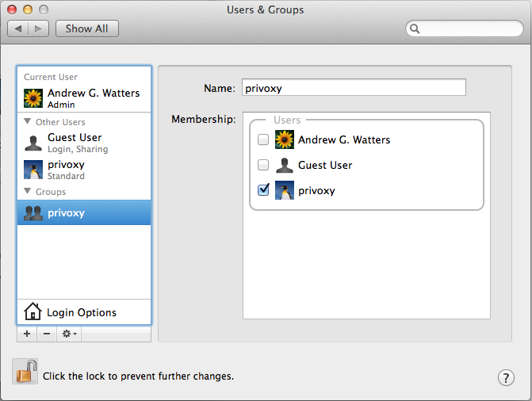The height and width of the screenshot is (401, 532).
Task: Go back with the left arrow
Action: pos(18,29)
